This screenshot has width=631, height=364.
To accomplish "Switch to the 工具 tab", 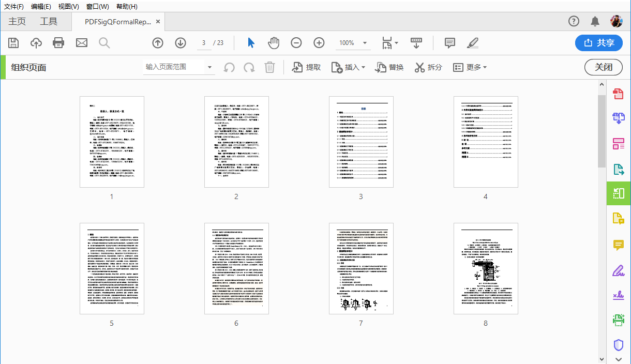I will (49, 21).
